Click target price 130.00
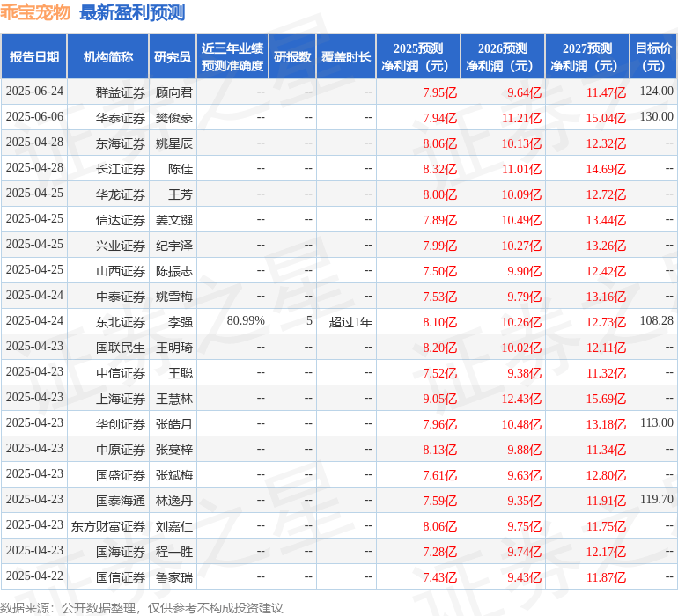The width and height of the screenshot is (678, 616). [656, 117]
